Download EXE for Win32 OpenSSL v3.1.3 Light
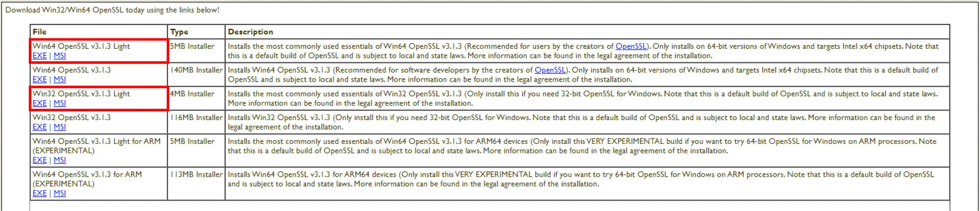Screen dimensions: 980x211 click(40, 103)
